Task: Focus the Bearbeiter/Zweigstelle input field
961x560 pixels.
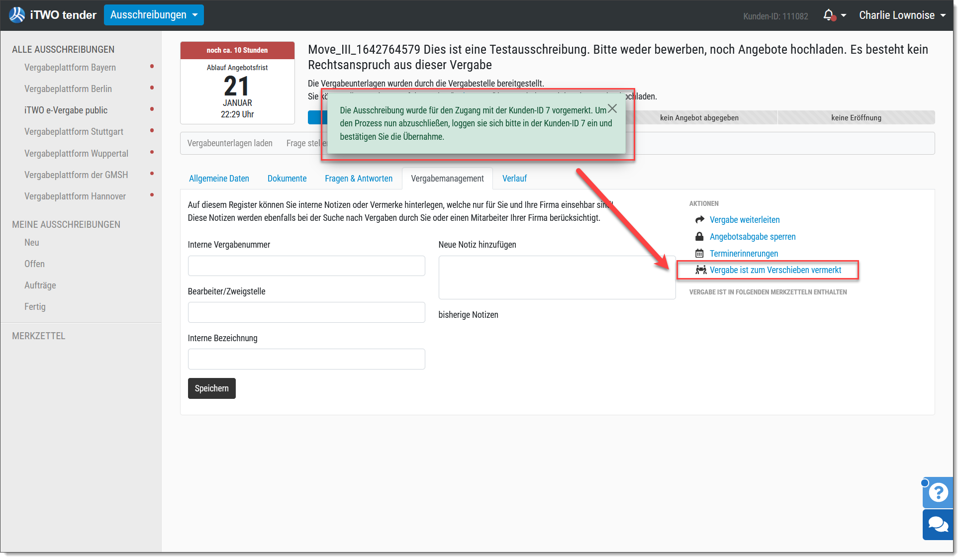Action: click(x=306, y=312)
